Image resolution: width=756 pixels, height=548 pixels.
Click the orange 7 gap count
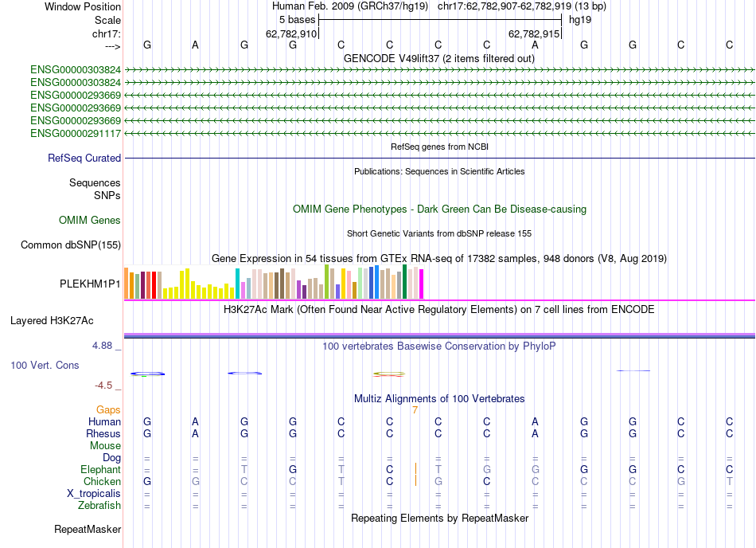(x=415, y=410)
